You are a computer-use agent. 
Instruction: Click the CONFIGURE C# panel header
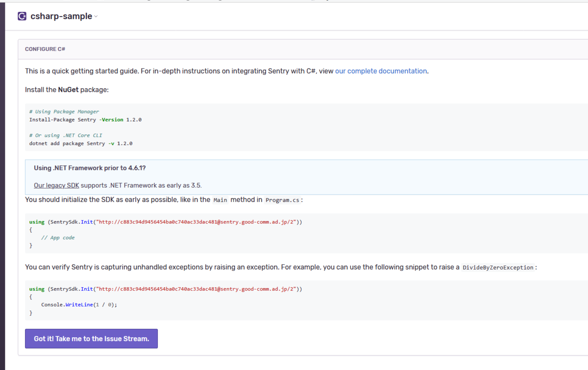pos(45,49)
